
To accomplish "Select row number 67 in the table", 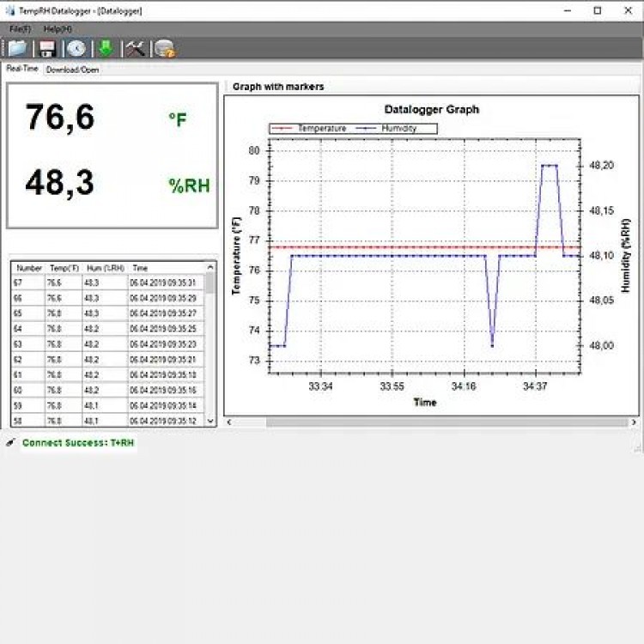I will pos(108,283).
